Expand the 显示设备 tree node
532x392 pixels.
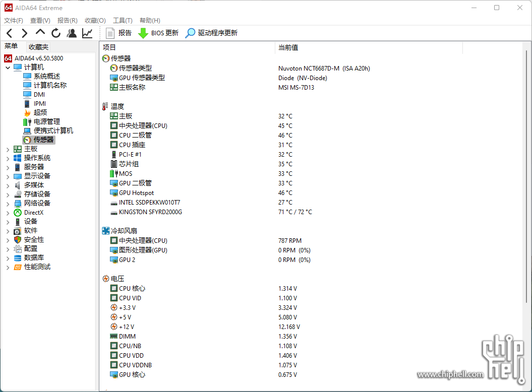click(8, 176)
